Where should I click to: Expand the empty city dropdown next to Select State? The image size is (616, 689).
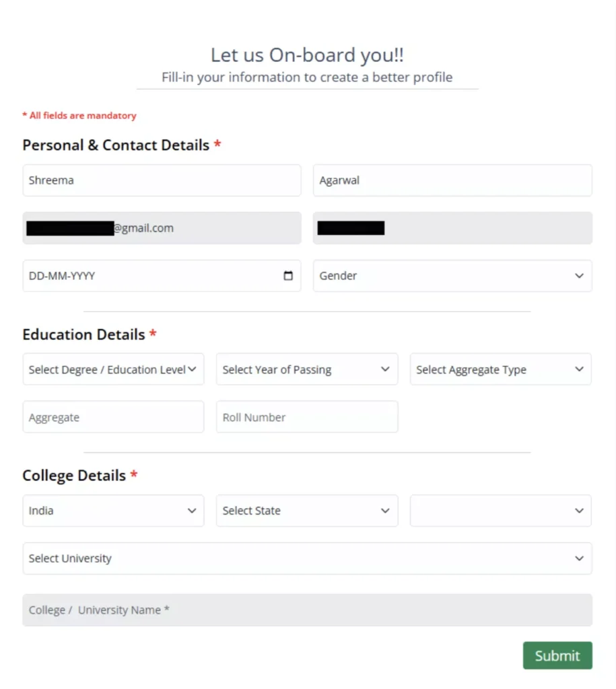click(500, 510)
